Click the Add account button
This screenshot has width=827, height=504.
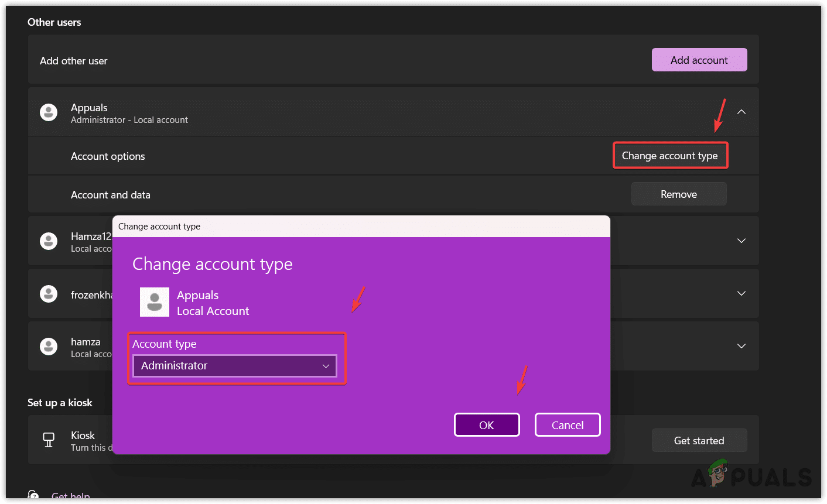point(699,60)
